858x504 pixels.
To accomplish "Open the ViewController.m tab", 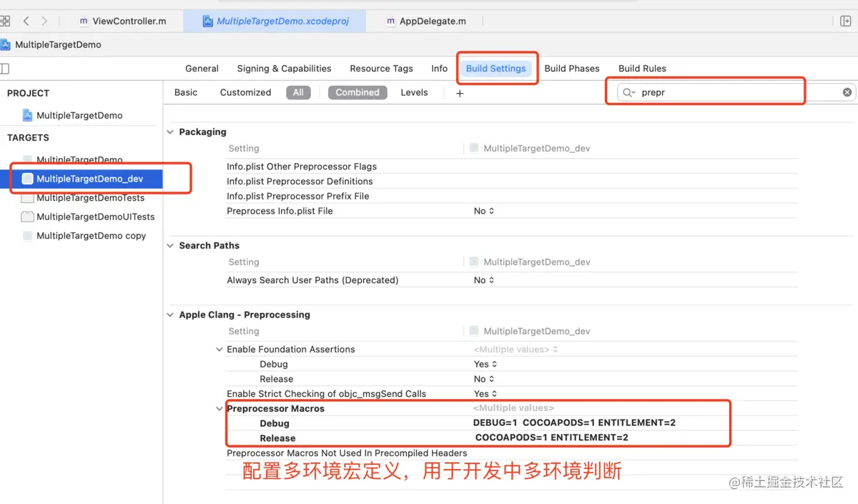I will tap(122, 21).
